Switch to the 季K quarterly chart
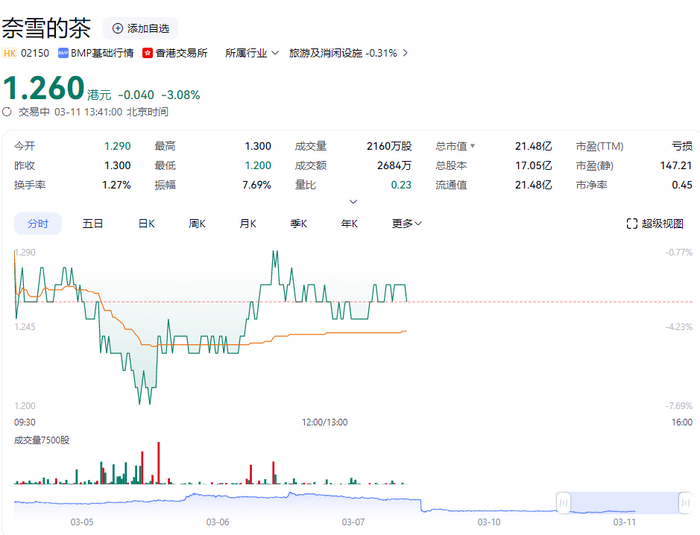This screenshot has height=535, width=700. coord(299,223)
